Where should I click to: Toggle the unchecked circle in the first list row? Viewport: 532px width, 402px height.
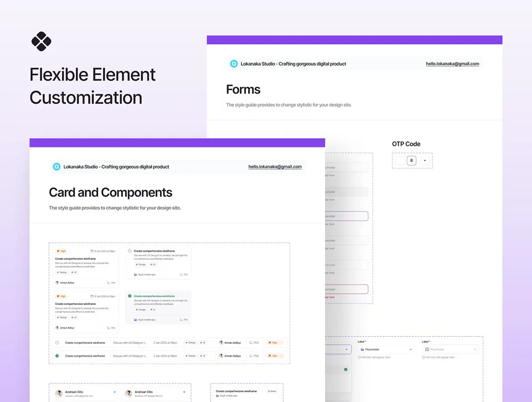click(x=57, y=343)
